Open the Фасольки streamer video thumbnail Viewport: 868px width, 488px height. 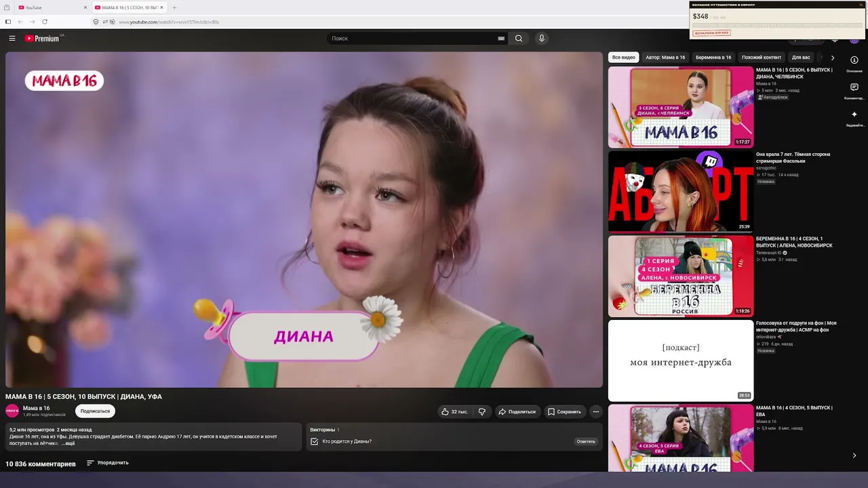[681, 192]
